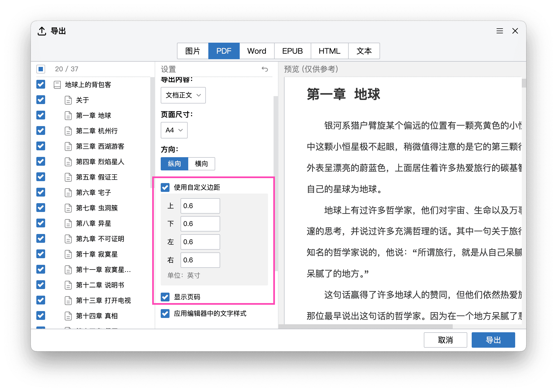Click the book icon for 地球上的背包客
The height and width of the screenshot is (392, 557).
[57, 85]
